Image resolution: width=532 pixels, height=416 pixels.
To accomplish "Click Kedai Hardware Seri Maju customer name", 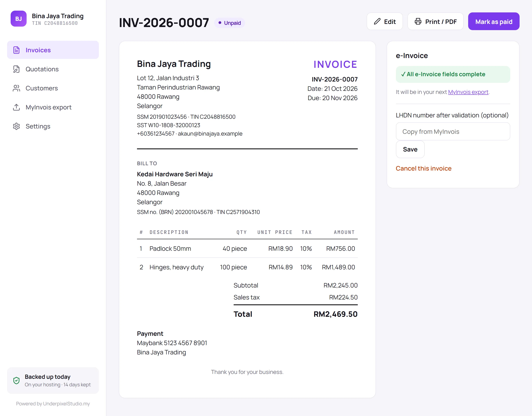I will [x=175, y=174].
